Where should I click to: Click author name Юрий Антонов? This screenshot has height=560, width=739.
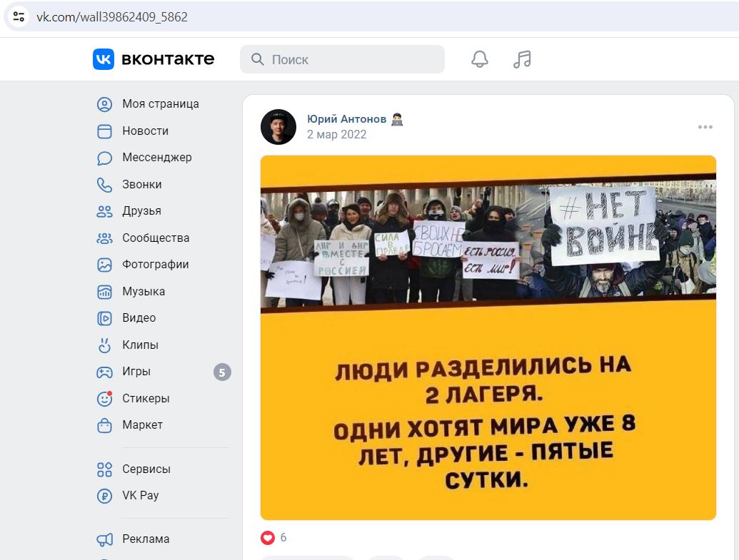coord(346,119)
